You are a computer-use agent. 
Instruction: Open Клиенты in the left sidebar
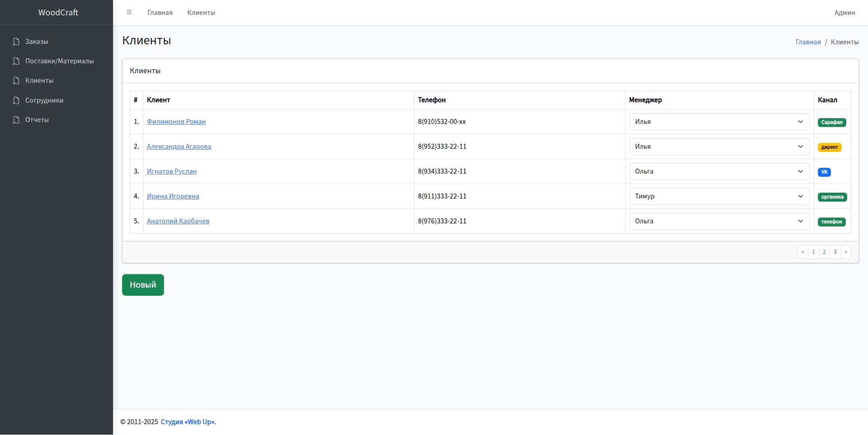click(x=39, y=80)
